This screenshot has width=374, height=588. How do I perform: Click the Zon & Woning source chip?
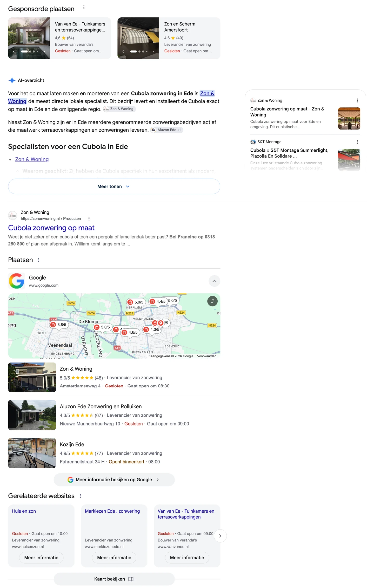click(119, 109)
